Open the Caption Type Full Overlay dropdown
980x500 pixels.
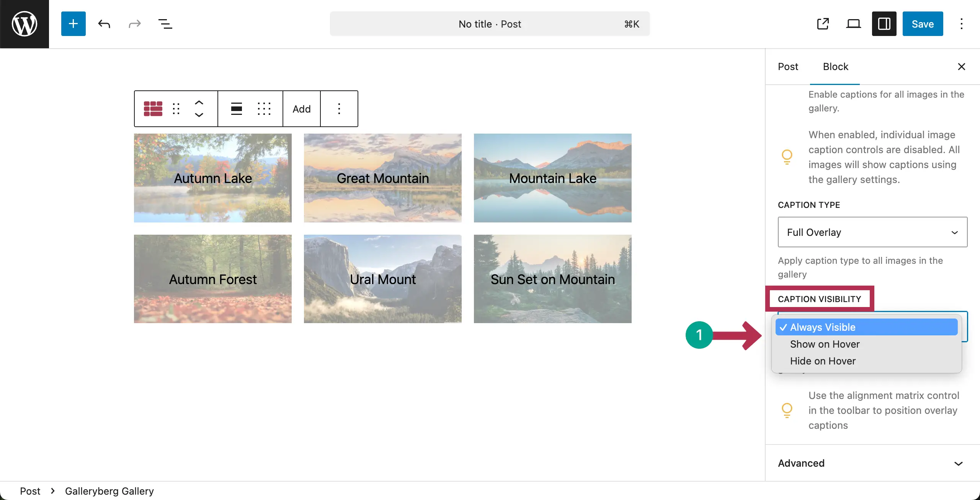pyautogui.click(x=872, y=232)
